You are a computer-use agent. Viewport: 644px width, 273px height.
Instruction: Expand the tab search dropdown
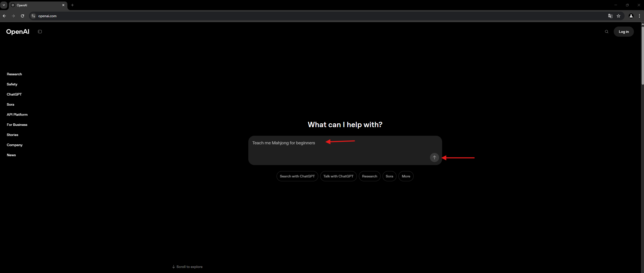[x=4, y=5]
